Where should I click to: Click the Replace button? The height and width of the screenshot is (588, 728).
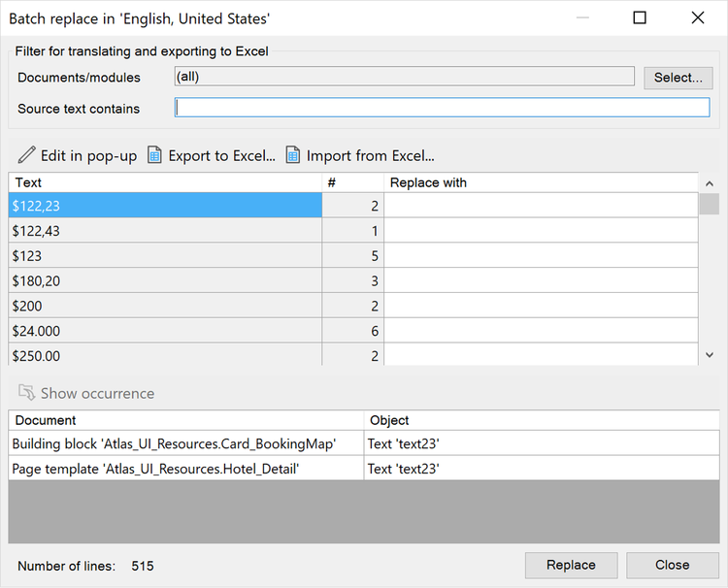tap(571, 565)
